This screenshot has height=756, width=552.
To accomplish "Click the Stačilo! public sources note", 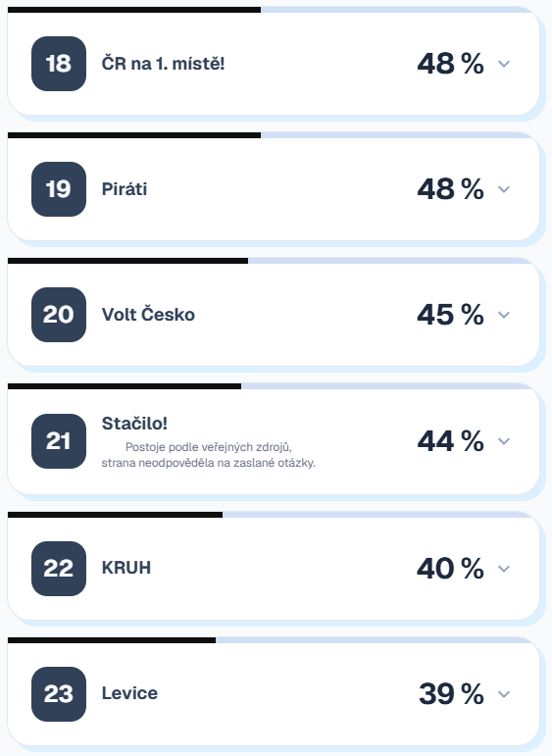I will [x=208, y=455].
